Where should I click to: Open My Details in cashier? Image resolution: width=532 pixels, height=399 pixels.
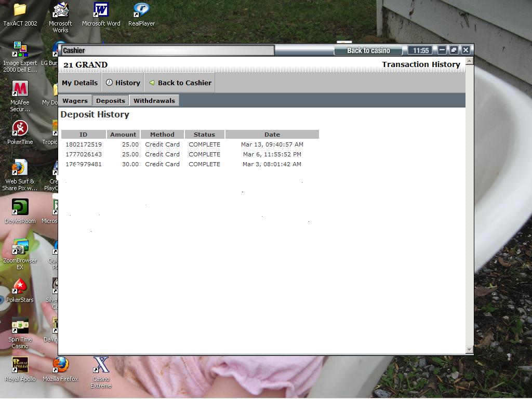pos(79,83)
